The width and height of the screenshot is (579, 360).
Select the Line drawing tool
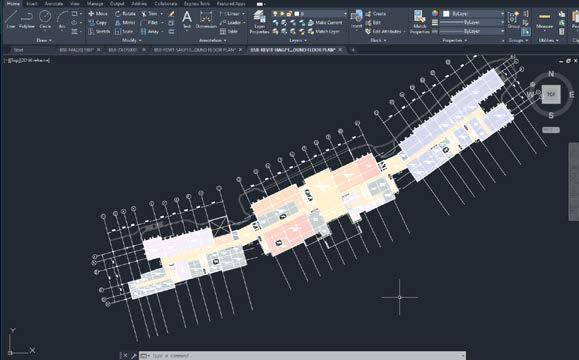[x=11, y=20]
